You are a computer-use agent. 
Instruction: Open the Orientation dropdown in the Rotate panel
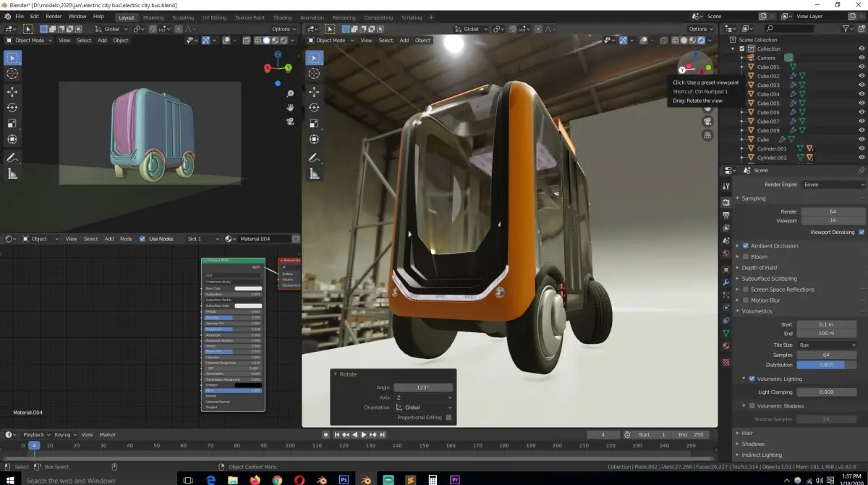point(423,408)
